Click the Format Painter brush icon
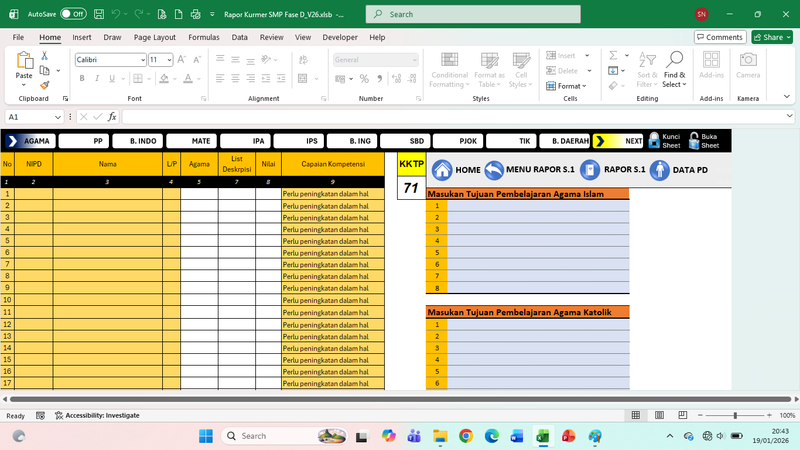Image resolution: width=800 pixels, height=450 pixels. click(x=44, y=85)
